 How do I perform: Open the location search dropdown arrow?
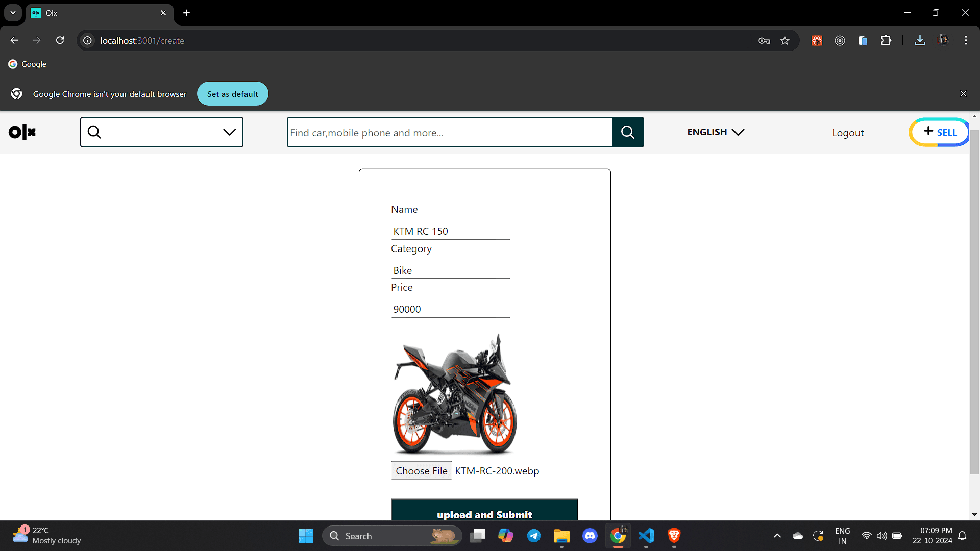pos(229,132)
